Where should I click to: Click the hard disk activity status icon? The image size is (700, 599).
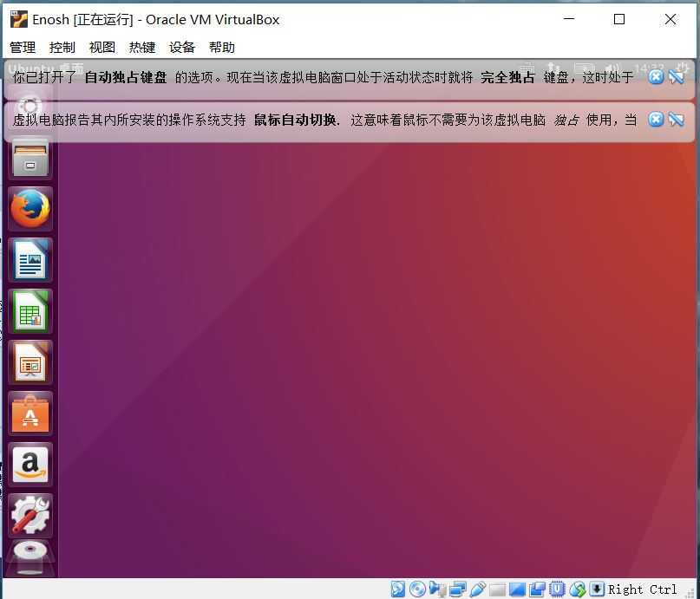(x=398, y=589)
